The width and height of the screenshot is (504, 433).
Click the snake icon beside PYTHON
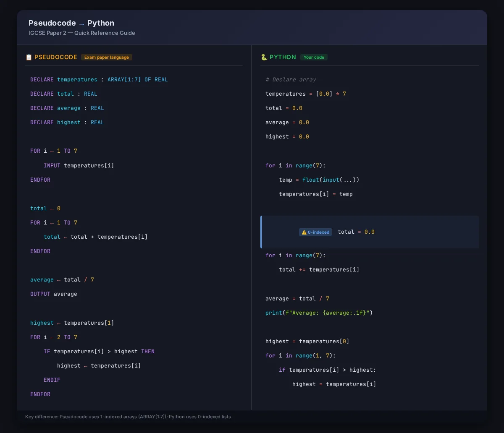pos(264,57)
